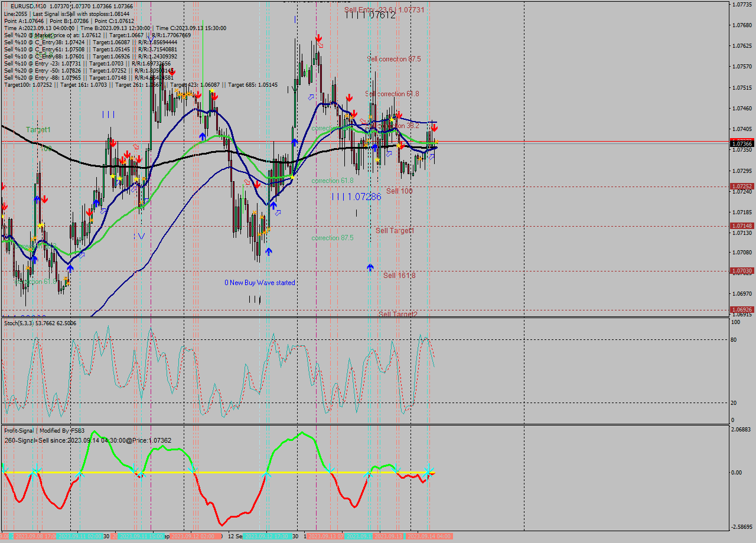Click the current price tag 1.07366
This screenshot has width=756, height=543.
point(742,143)
